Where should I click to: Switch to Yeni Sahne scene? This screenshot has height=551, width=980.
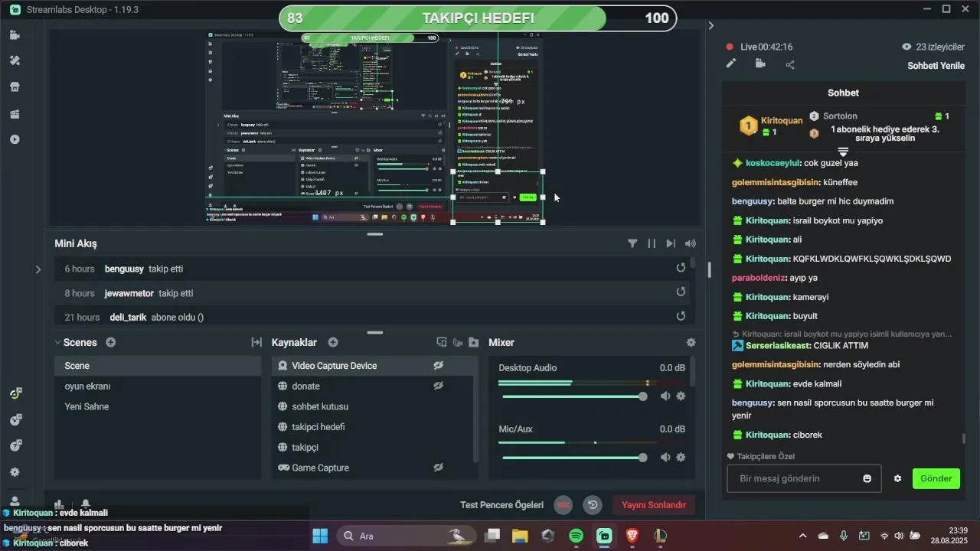point(158,406)
